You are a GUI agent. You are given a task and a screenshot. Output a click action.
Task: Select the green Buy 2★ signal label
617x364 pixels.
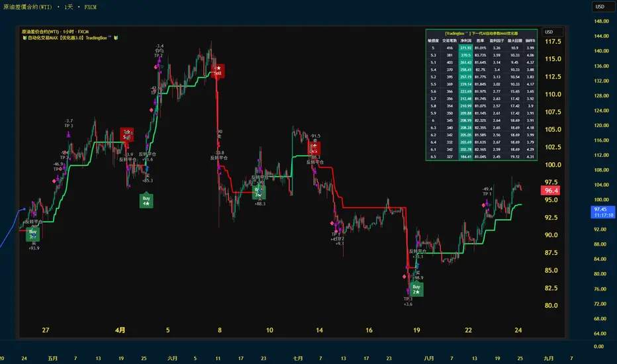(416, 289)
